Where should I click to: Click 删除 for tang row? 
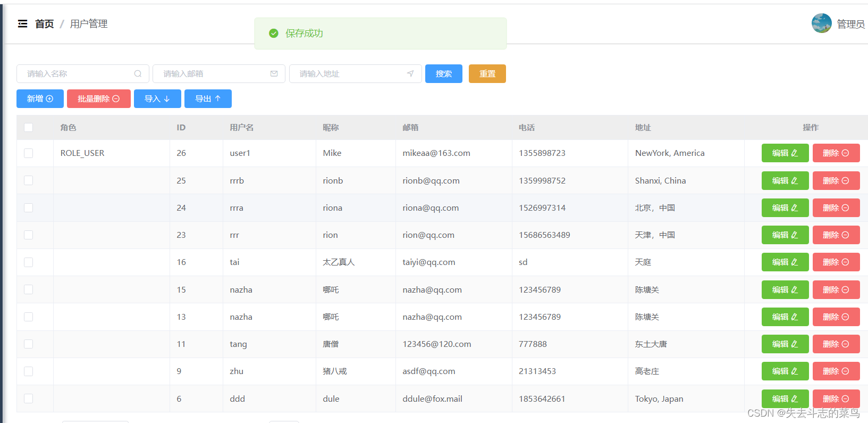836,344
